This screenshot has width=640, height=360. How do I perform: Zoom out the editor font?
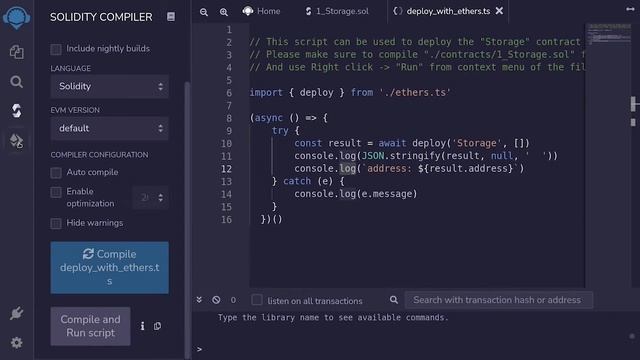click(204, 12)
